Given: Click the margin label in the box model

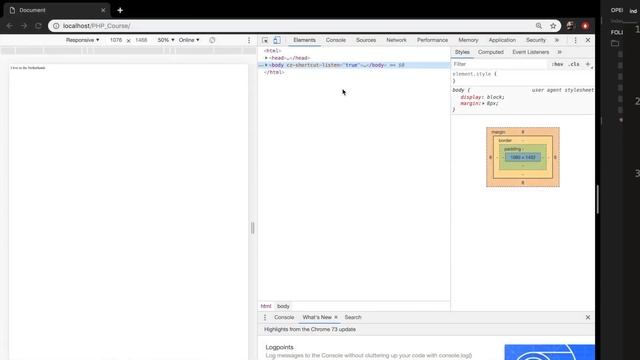Looking at the screenshot, I should coord(498,132).
